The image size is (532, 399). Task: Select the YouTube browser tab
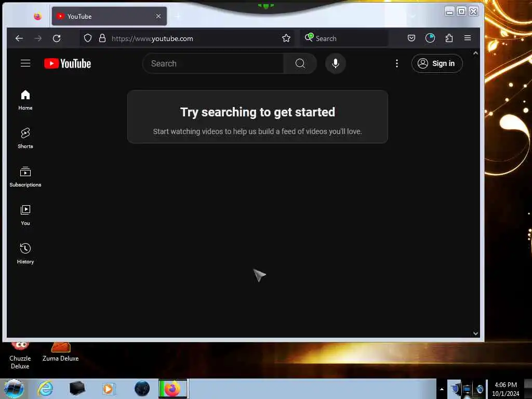point(109,16)
